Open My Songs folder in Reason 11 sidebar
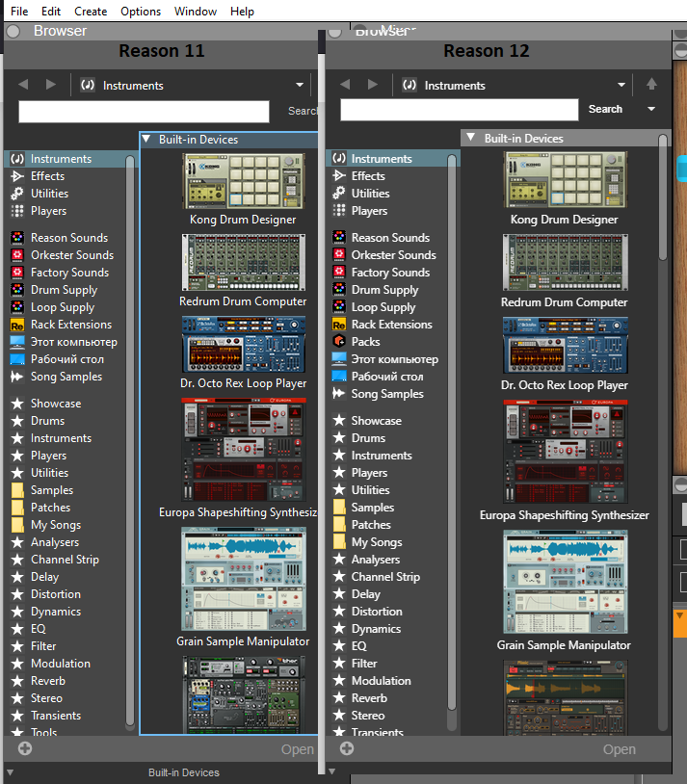This screenshot has width=687, height=784. tap(56, 525)
